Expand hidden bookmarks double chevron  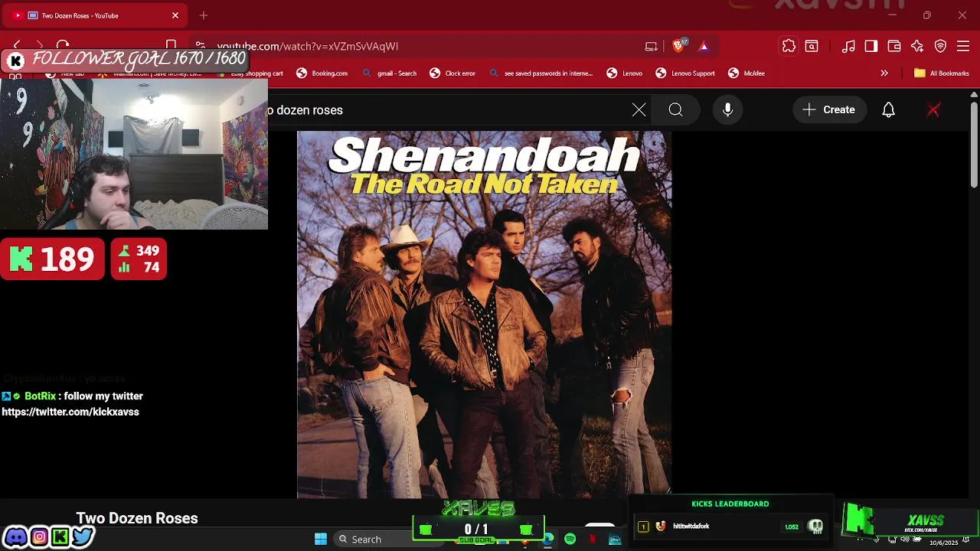[884, 73]
